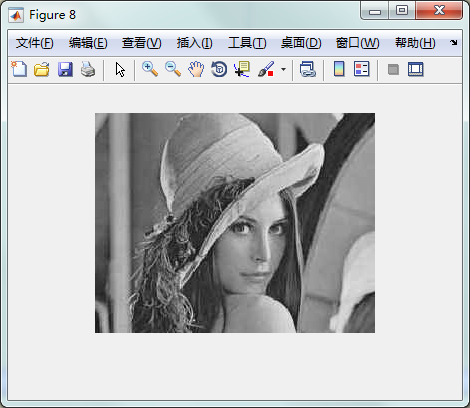
Task: Open the 帮助(H) menu
Action: coord(415,43)
